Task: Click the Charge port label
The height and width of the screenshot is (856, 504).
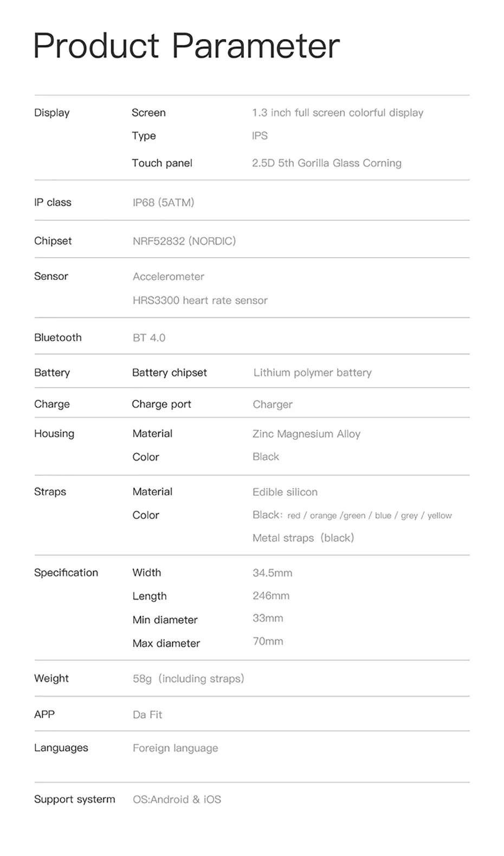Action: click(161, 404)
